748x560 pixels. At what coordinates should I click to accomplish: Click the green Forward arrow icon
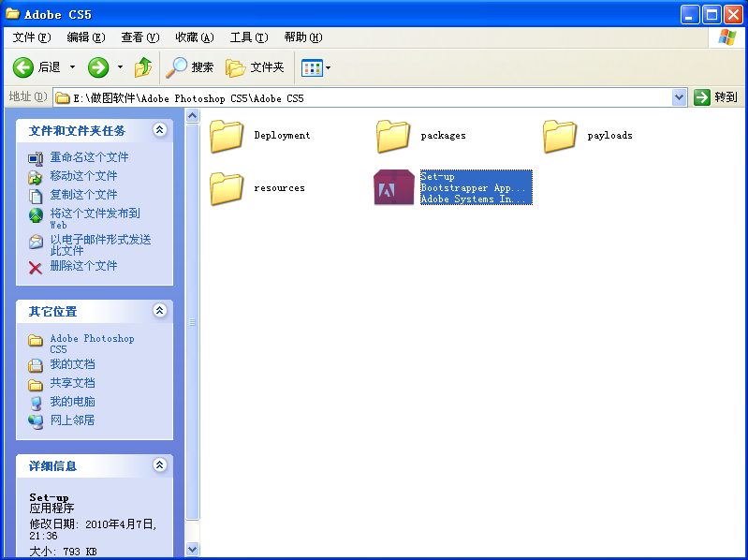point(98,67)
